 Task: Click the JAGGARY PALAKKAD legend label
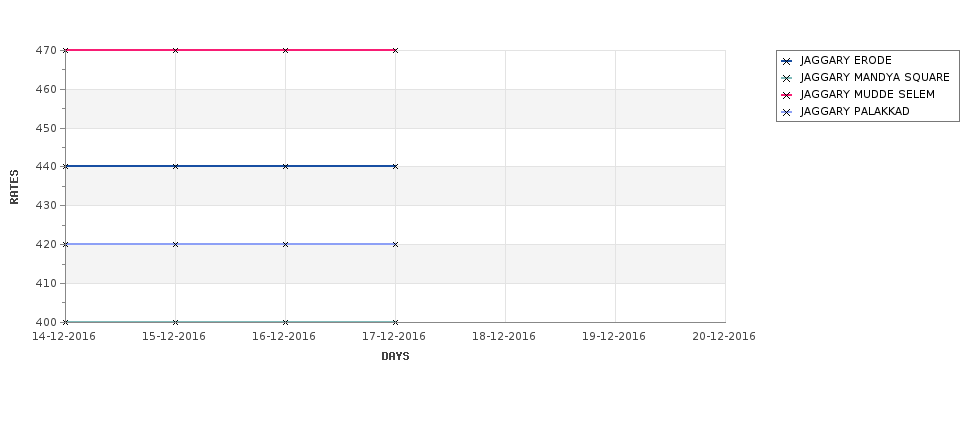[x=855, y=111]
